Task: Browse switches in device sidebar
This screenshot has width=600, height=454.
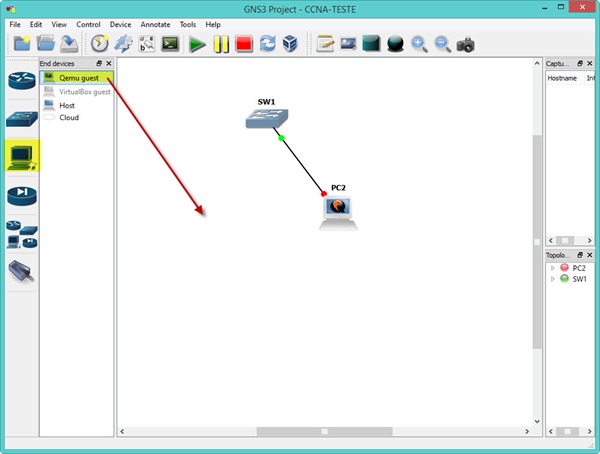Action: click(x=22, y=119)
